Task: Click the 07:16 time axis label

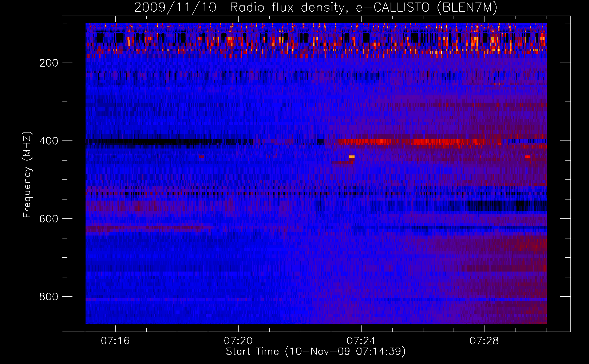Action: tap(115, 341)
